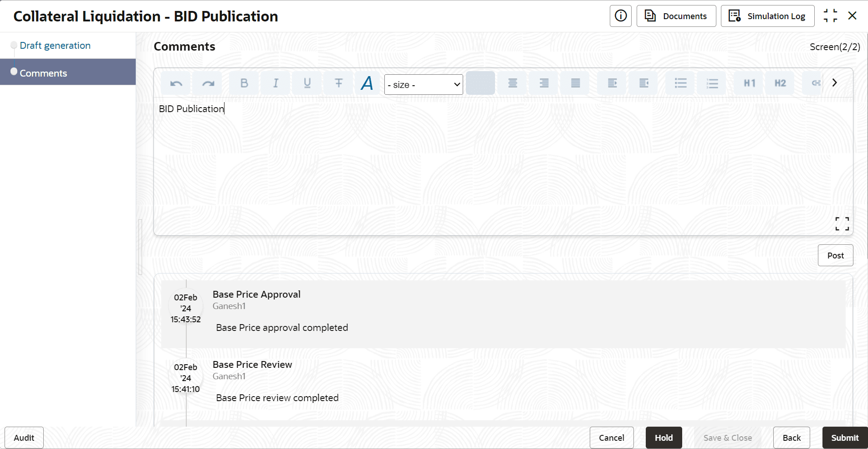This screenshot has height=449, width=868.
Task: Click author Ganesh1 under Base Price Approval
Action: 229,306
